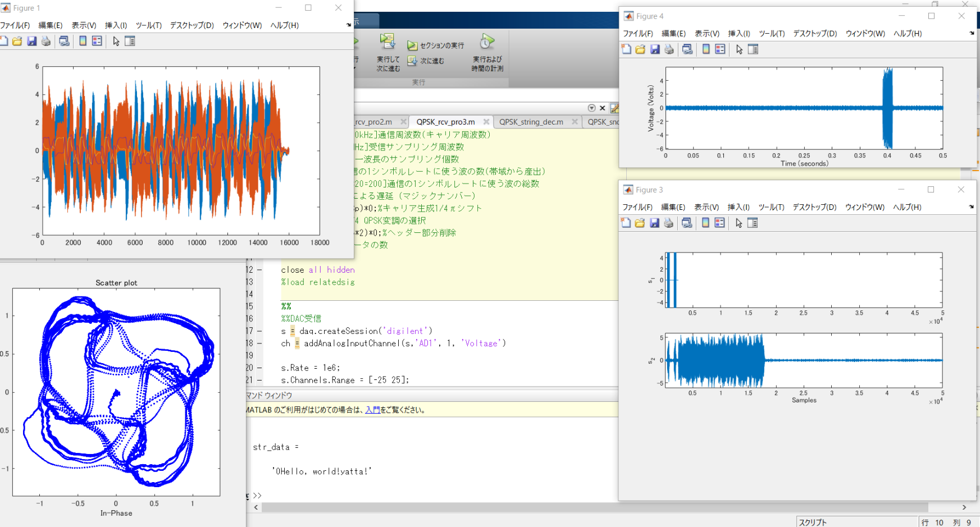Switch to the rcv_pro2.m editor tab
Screen dimensions: 980x527
click(373, 122)
